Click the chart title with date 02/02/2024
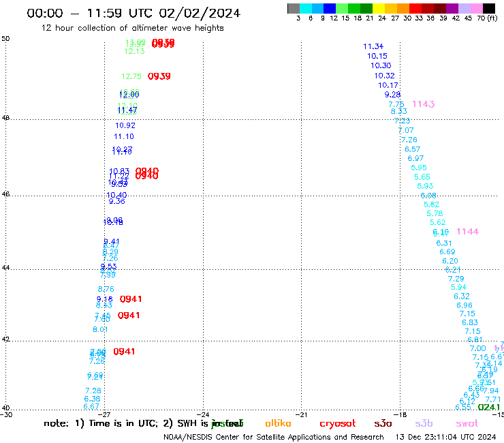This screenshot has width=504, height=443. pyautogui.click(x=133, y=13)
